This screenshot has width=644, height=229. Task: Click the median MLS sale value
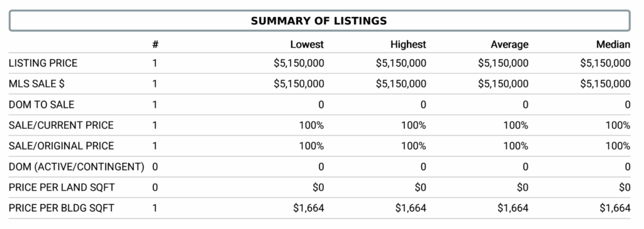tap(606, 84)
